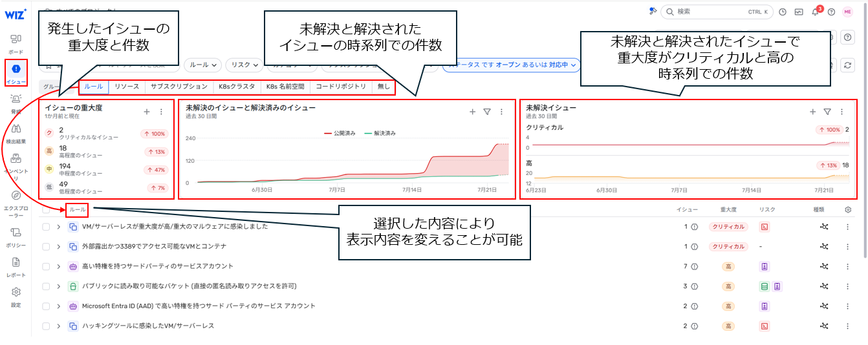This screenshot has width=868, height=345.
Task: Select the 無し grouping tab
Action: (x=384, y=87)
